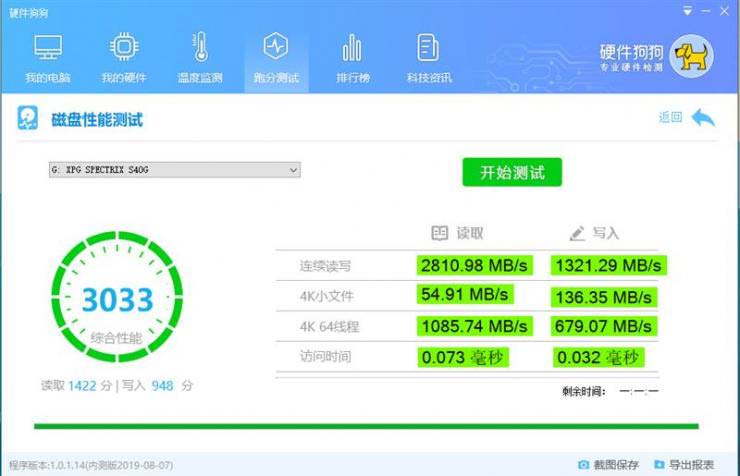Screen dimensions: 740x476
Task: Expand the G: XPG SPECTRIX S40G drive dropdown
Action: click(x=293, y=170)
